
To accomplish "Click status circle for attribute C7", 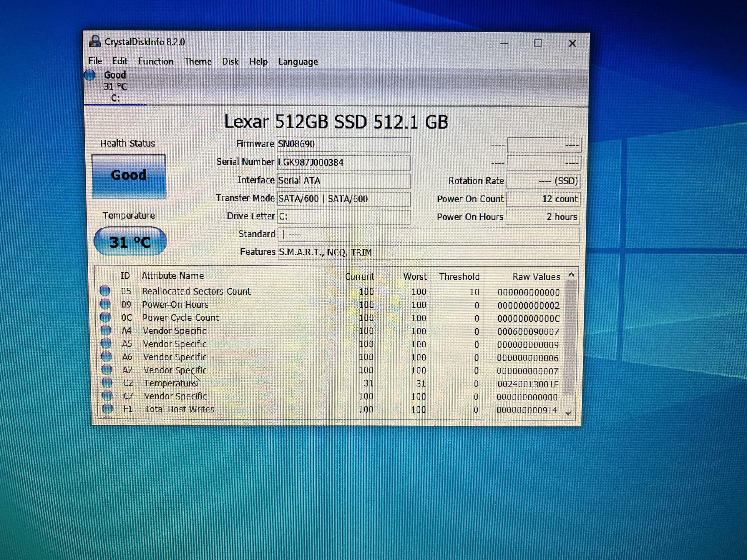I will tap(108, 395).
